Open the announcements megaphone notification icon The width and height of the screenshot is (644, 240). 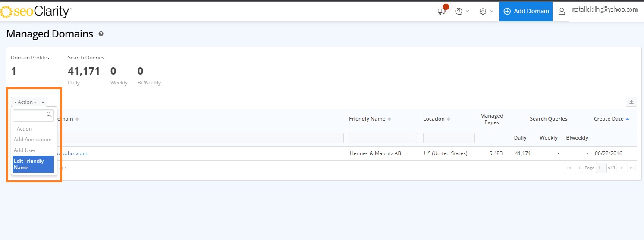coord(442,11)
